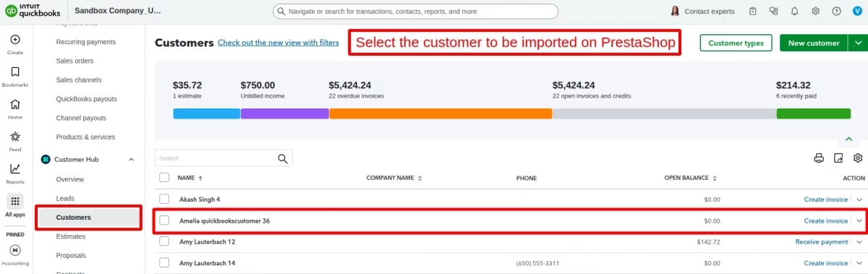Image resolution: width=868 pixels, height=274 pixels.
Task: Filter by blue estimate bar segment
Action: 207,114
